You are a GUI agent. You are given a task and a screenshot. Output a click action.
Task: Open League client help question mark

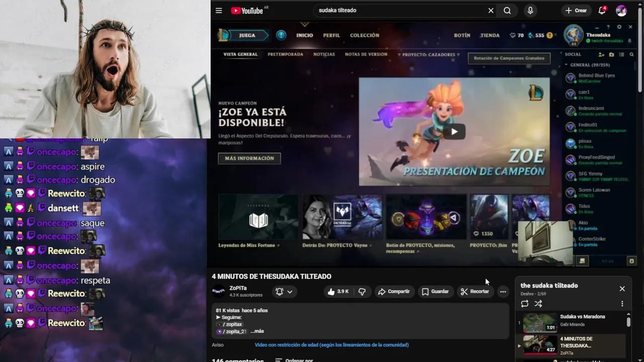[x=608, y=27]
